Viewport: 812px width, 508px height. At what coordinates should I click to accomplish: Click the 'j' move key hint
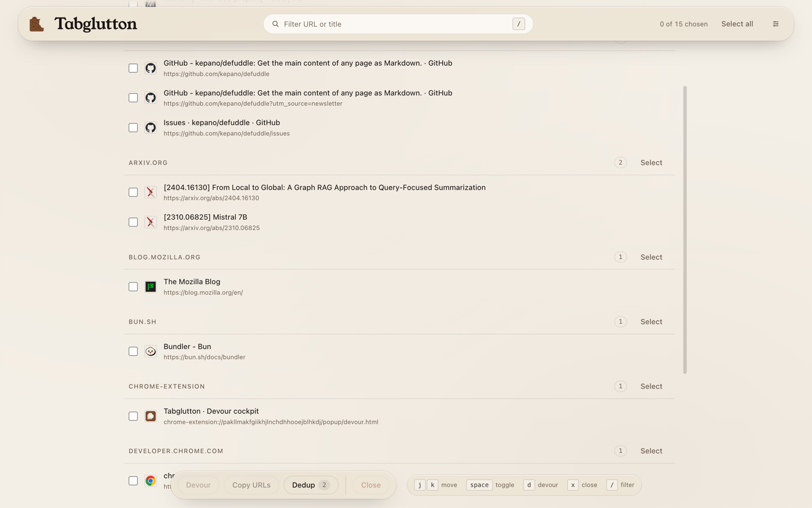(420, 485)
